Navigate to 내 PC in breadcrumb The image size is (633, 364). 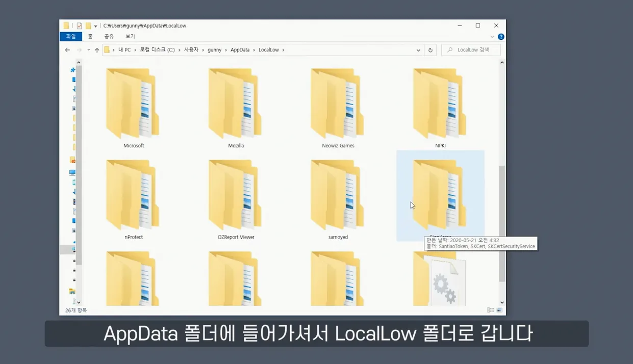click(x=124, y=50)
